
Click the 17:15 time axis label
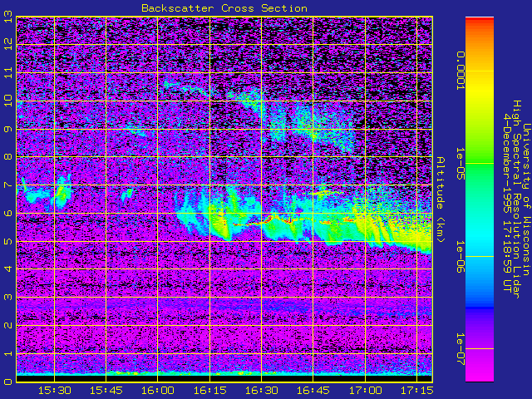click(417, 390)
